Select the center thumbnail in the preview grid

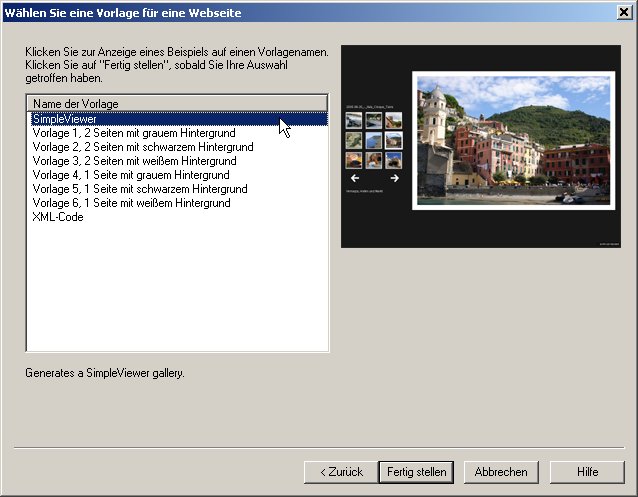click(374, 140)
